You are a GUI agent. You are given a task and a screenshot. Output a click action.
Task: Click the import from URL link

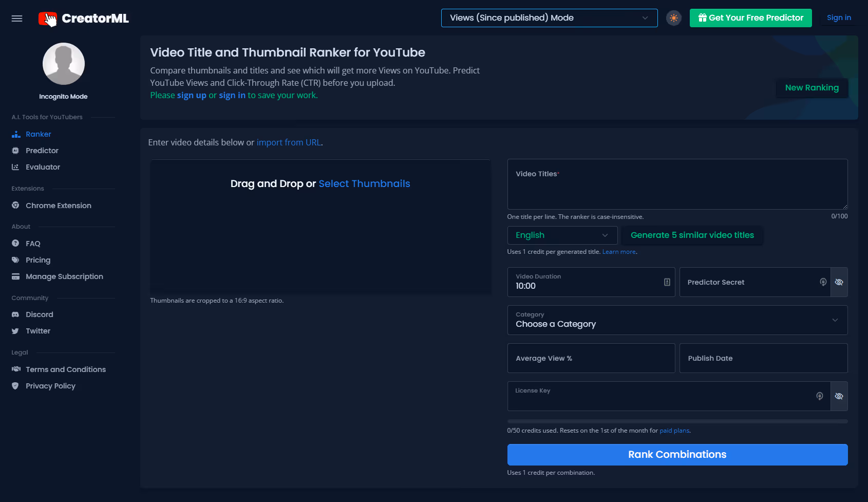[289, 142]
